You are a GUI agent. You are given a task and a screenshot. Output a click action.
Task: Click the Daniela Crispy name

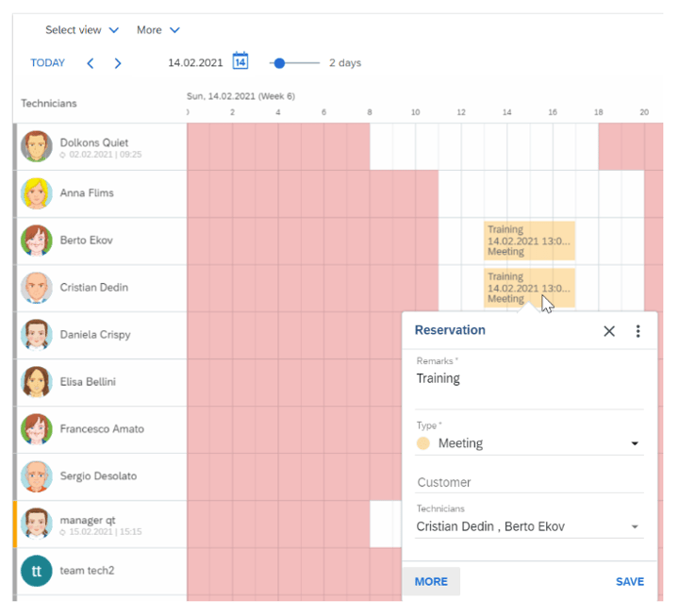[x=95, y=335]
